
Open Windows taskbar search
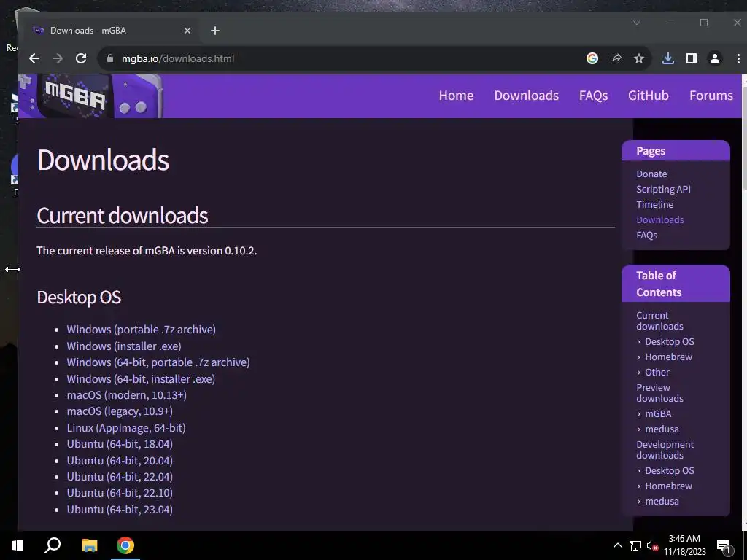(53, 545)
